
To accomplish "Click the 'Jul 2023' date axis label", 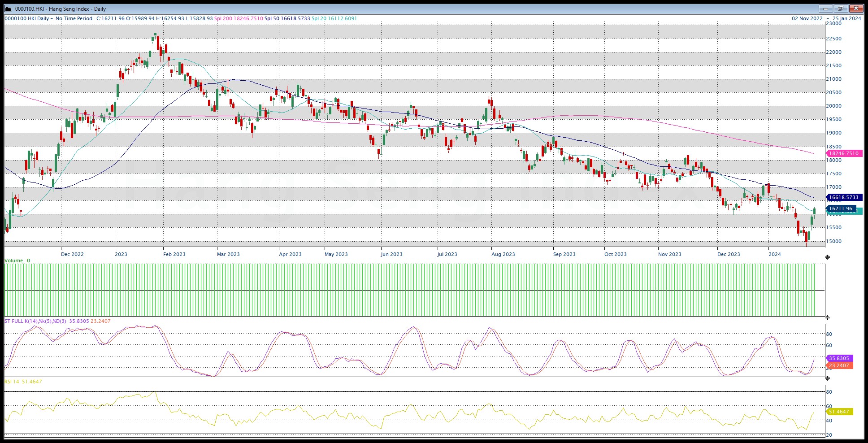I will tap(447, 254).
